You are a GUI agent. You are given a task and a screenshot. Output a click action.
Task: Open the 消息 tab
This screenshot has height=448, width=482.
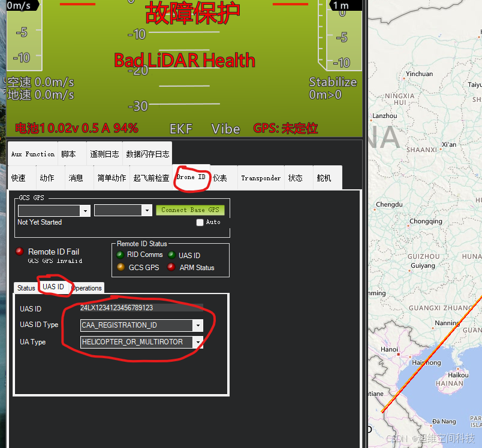point(79,178)
